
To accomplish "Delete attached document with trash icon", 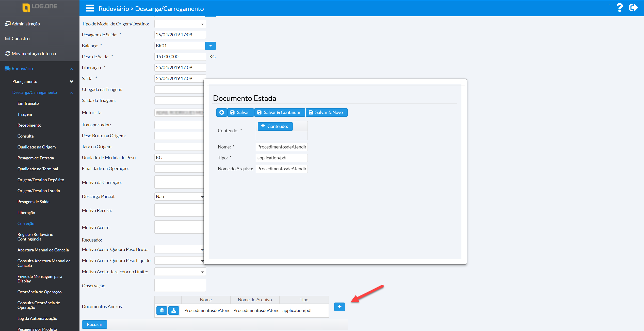I will 162,310.
